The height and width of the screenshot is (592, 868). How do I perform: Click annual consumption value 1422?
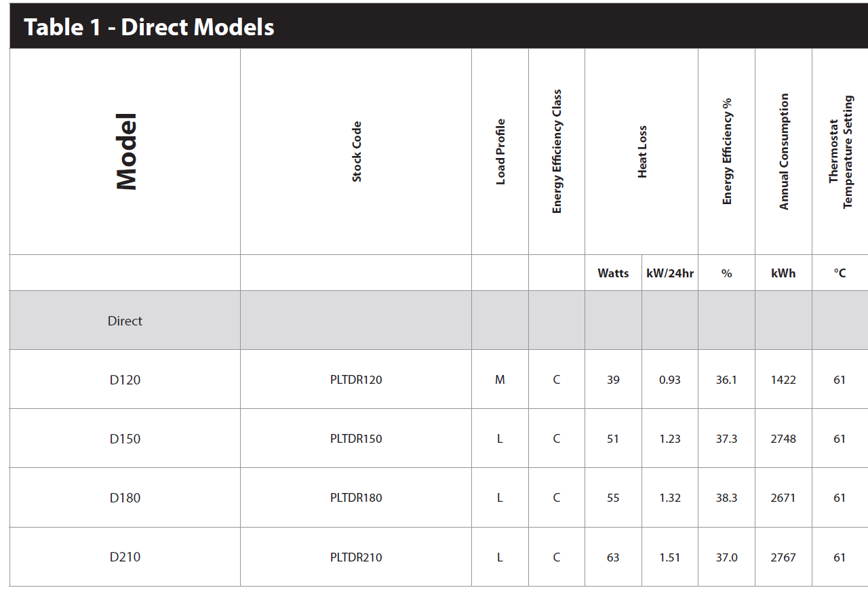pyautogui.click(x=783, y=380)
